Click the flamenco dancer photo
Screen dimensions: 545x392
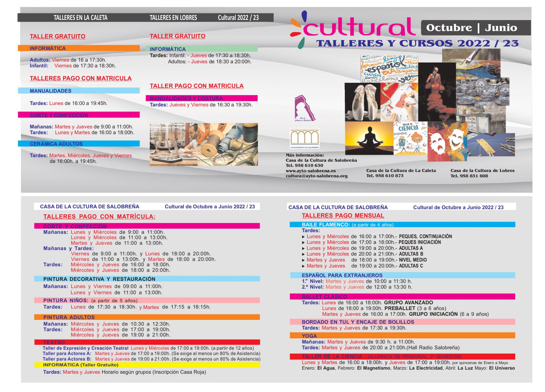[x=437, y=92]
